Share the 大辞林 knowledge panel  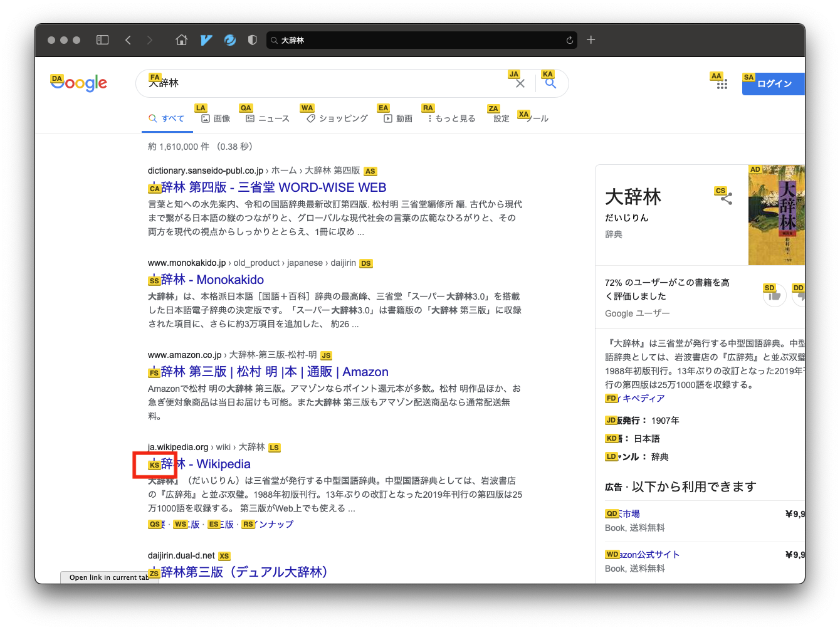(726, 199)
